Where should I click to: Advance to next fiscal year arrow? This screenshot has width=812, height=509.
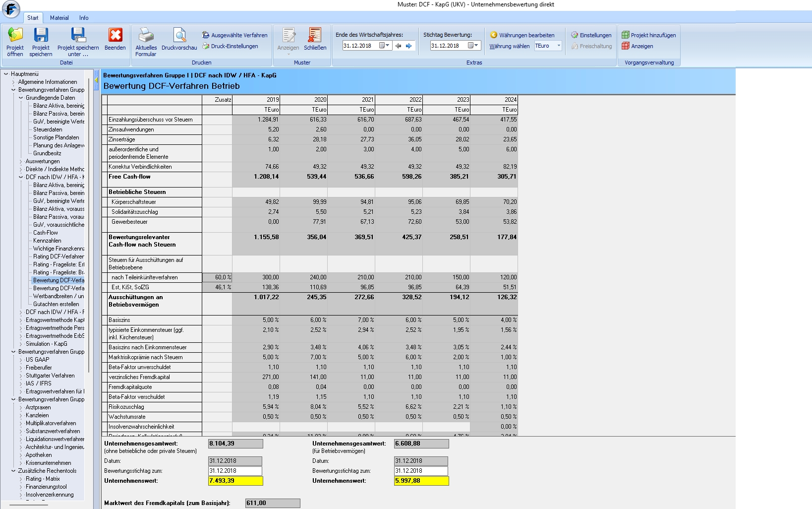click(x=409, y=46)
